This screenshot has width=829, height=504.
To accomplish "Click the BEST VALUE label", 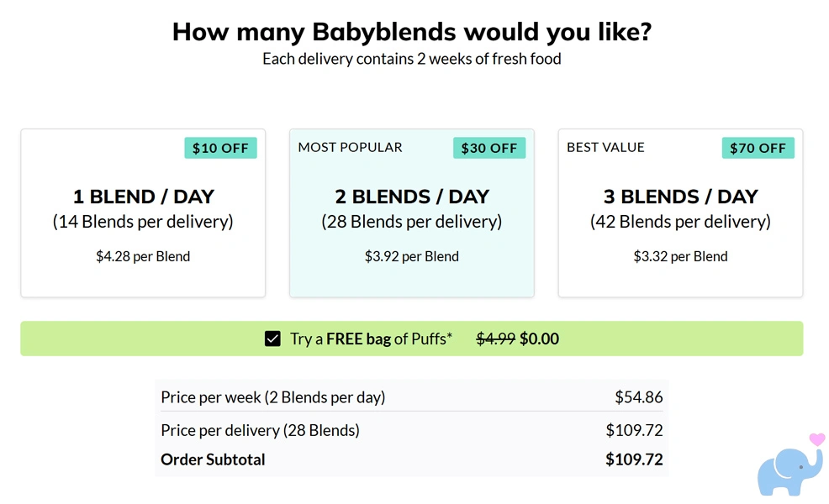I will [x=605, y=147].
